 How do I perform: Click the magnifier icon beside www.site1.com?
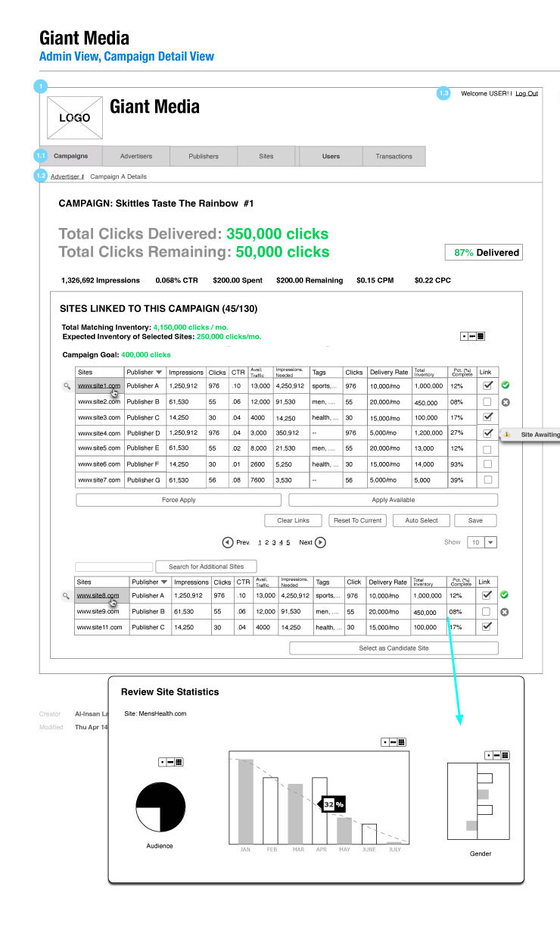coord(67,386)
